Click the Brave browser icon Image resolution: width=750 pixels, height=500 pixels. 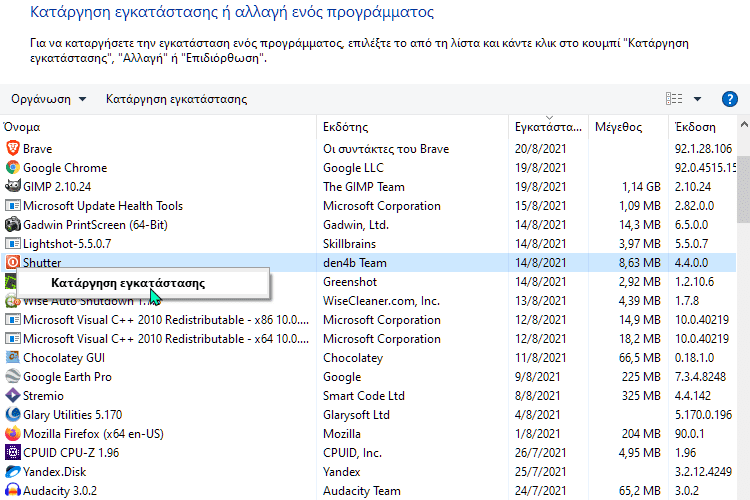12,148
